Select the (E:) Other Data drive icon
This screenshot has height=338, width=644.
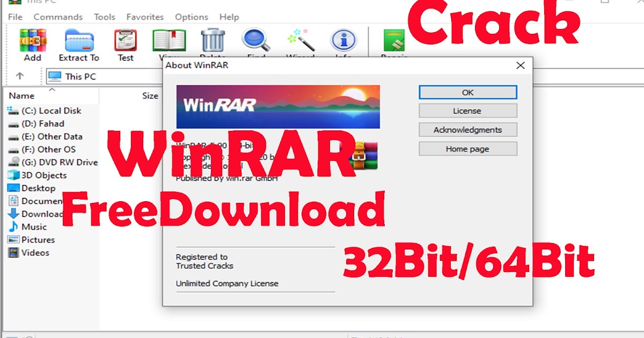13,136
